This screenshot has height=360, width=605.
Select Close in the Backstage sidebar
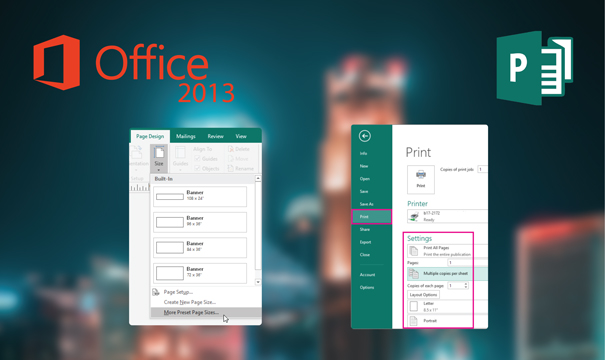(x=365, y=255)
